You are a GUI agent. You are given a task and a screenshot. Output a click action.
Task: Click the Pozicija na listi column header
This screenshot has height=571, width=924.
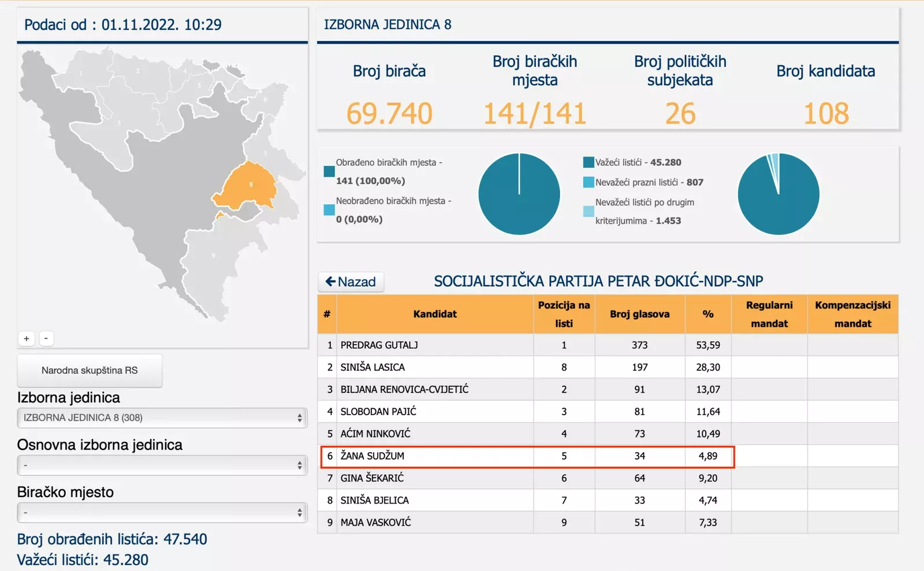[564, 314]
